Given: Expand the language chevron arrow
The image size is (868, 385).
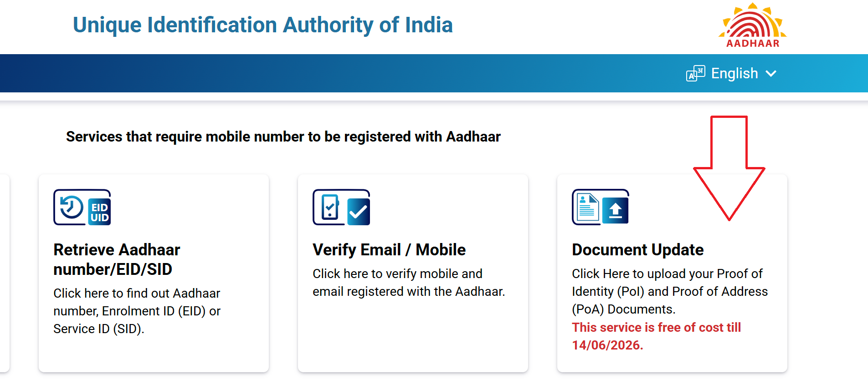Looking at the screenshot, I should coord(771,74).
